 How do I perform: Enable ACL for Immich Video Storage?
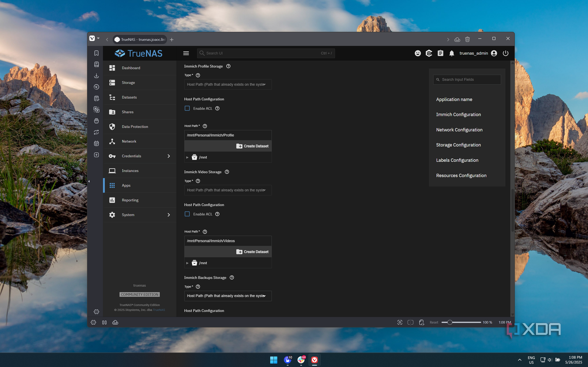point(187,214)
